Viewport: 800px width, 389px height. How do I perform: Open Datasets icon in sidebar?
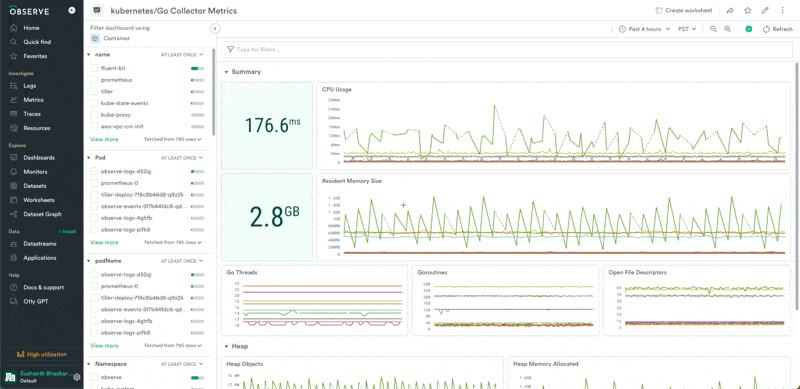tap(13, 186)
